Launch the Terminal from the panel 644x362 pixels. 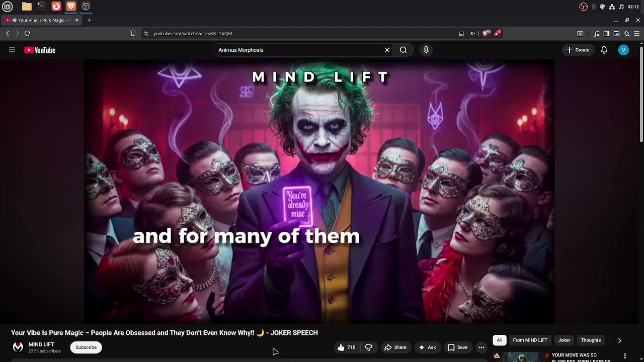[41, 7]
